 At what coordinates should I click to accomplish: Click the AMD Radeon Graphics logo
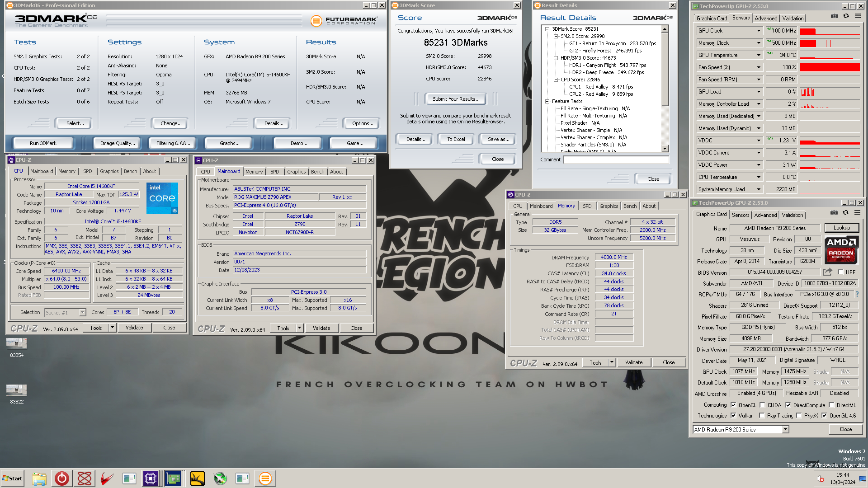(x=841, y=249)
